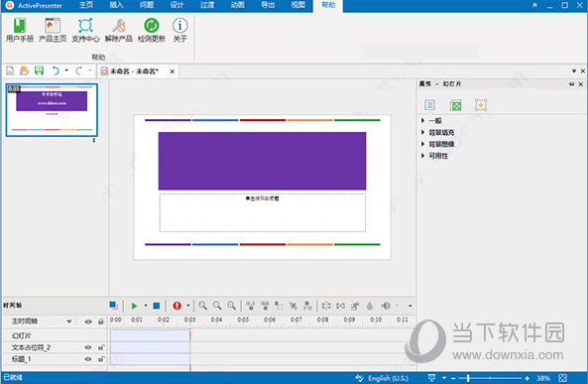Click the water drop blur icon in timeline
Viewport: 588px width, 384px height.
click(370, 306)
